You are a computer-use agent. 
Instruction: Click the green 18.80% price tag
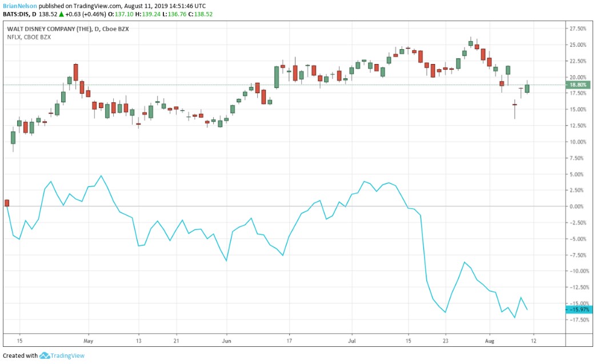[x=579, y=85]
